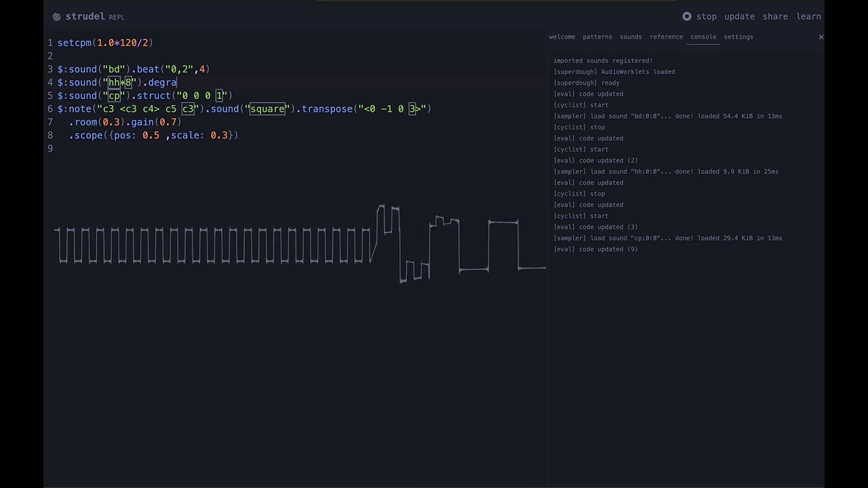Open the share link
This screenshot has height=488, width=868.
pyautogui.click(x=775, y=16)
